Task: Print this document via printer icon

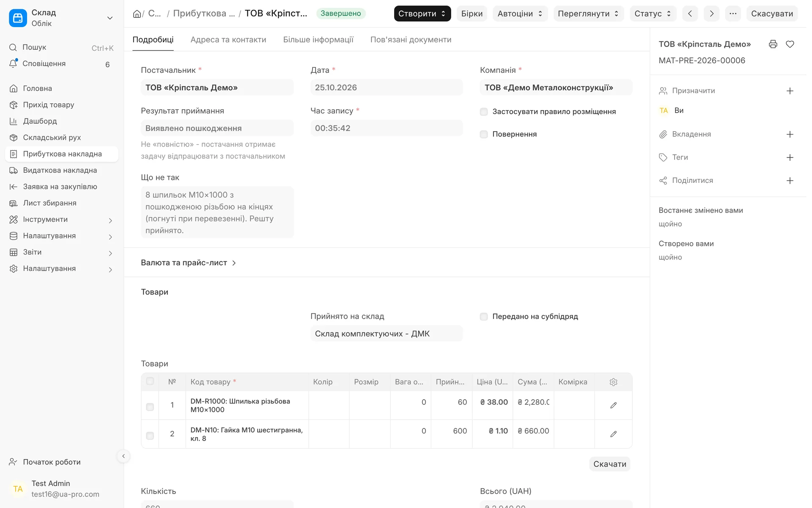Action: click(x=773, y=44)
